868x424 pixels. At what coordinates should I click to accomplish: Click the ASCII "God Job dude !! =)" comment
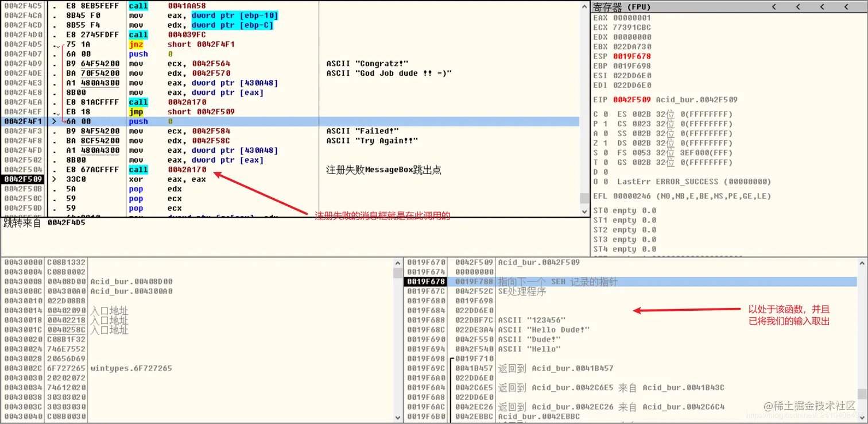point(389,73)
